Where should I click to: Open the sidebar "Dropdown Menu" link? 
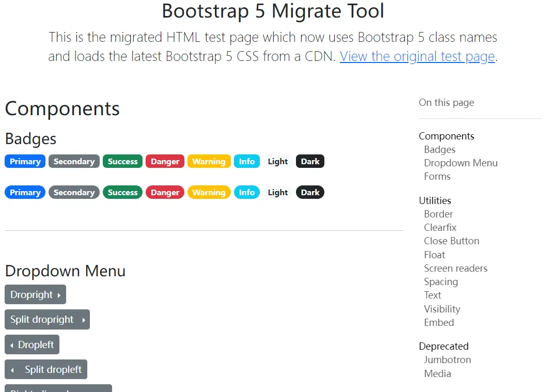click(461, 163)
